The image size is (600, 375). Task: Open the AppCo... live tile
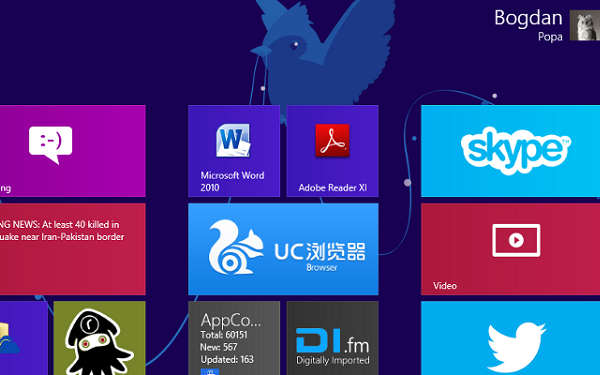coord(234,338)
